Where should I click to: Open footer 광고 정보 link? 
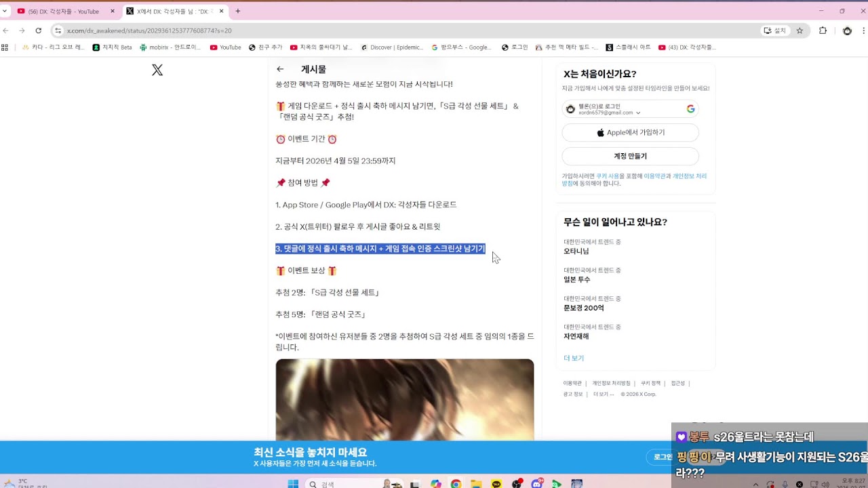click(573, 394)
